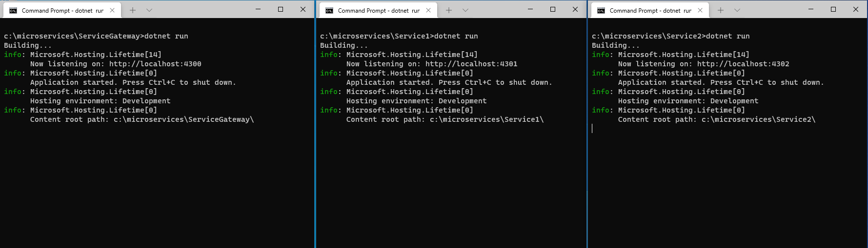Viewport: 868px width, 248px height.
Task: Click the cmd icon in the ServiceGateway tab
Action: point(13,10)
